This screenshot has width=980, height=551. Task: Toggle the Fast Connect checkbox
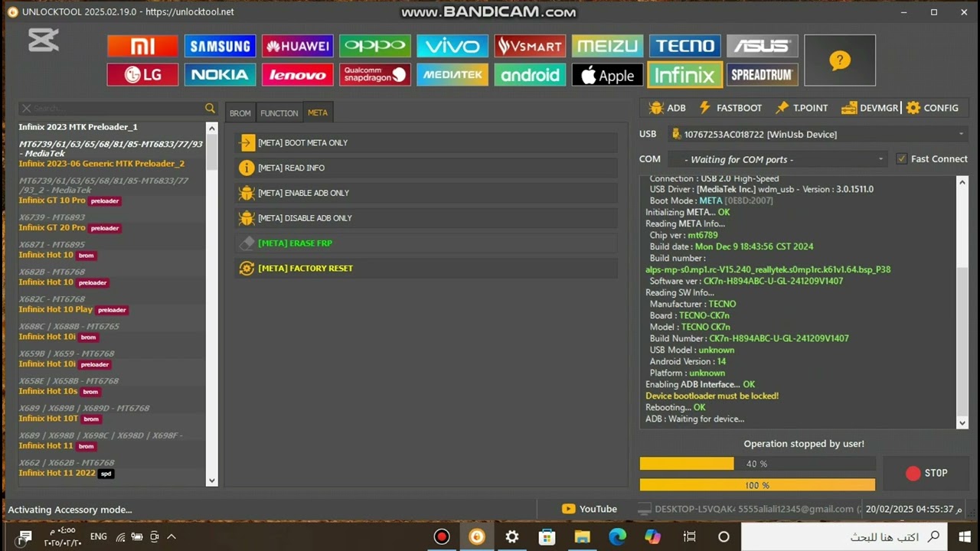pos(902,159)
